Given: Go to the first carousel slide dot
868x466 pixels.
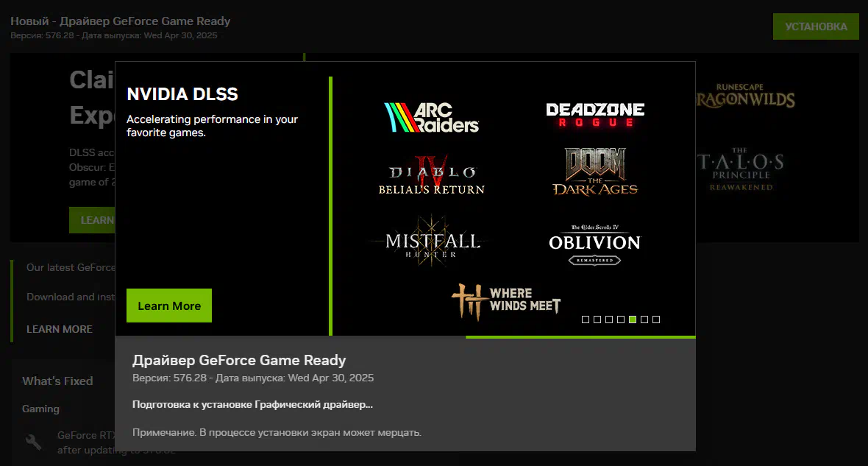Looking at the screenshot, I should pos(585,320).
